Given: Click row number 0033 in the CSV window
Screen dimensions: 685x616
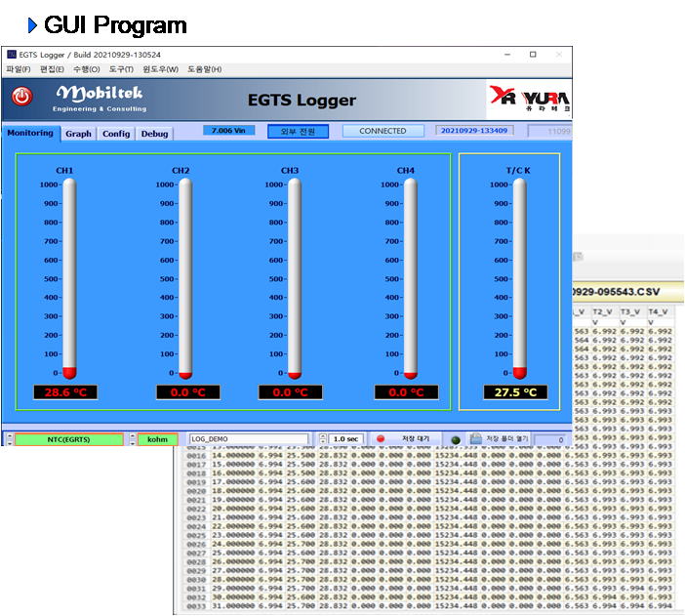Looking at the screenshot, I should pos(196,606).
